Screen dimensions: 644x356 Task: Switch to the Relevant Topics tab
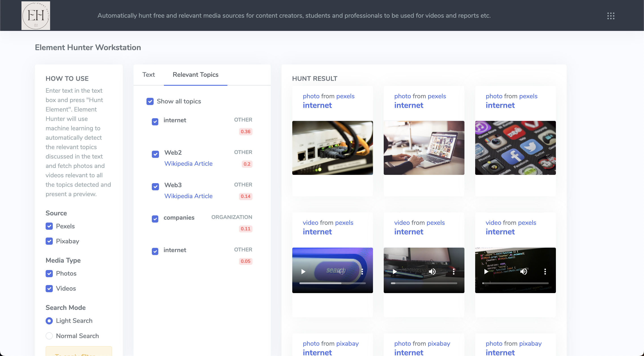tap(195, 75)
